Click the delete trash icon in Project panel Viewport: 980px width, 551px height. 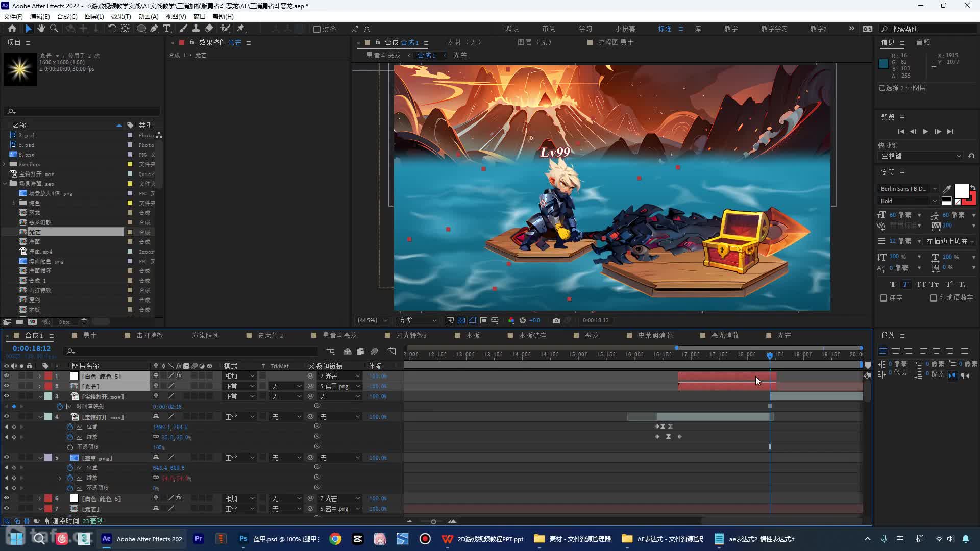[x=84, y=322]
